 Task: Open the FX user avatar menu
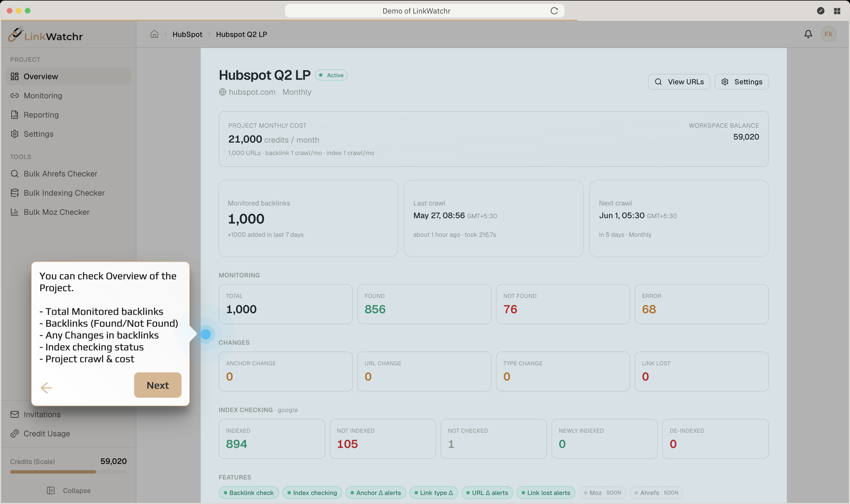[x=829, y=34]
